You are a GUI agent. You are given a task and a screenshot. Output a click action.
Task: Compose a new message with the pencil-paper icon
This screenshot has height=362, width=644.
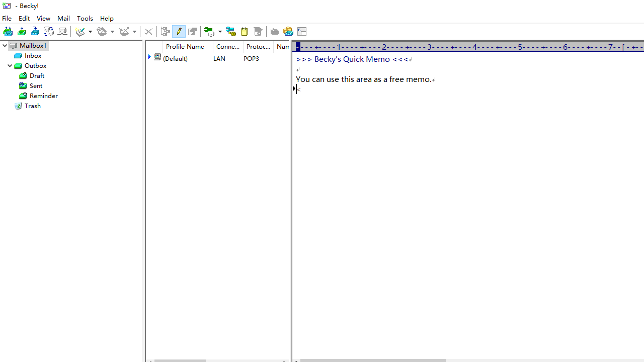(x=80, y=32)
